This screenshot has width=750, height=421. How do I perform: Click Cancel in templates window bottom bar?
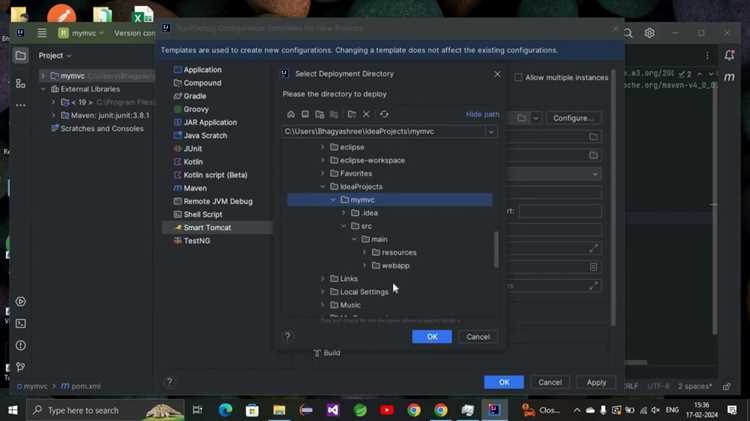(550, 382)
